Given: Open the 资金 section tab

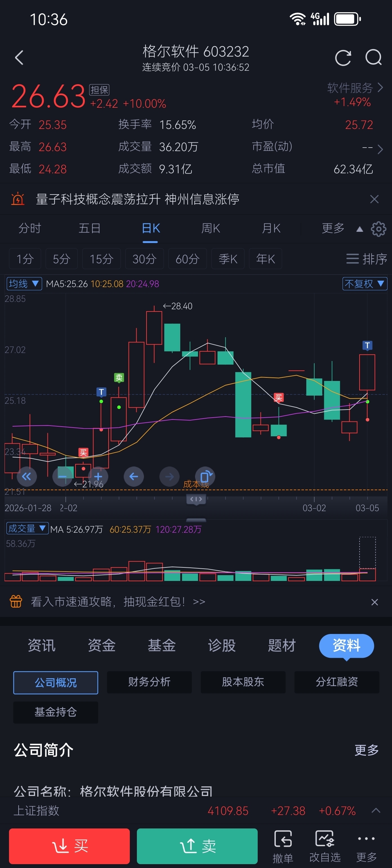Looking at the screenshot, I should pos(102,646).
